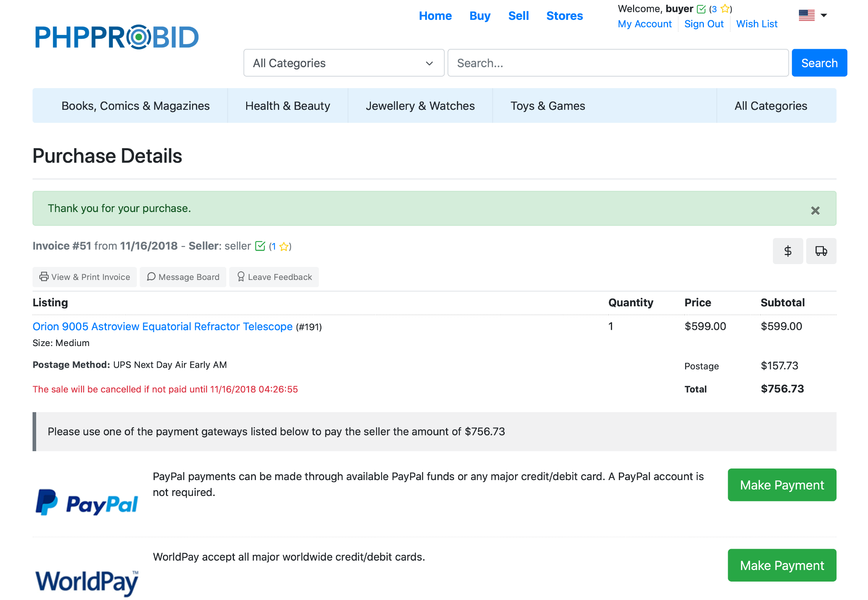Select the Toys & Games category tab
This screenshot has width=868, height=600.
pyautogui.click(x=547, y=105)
